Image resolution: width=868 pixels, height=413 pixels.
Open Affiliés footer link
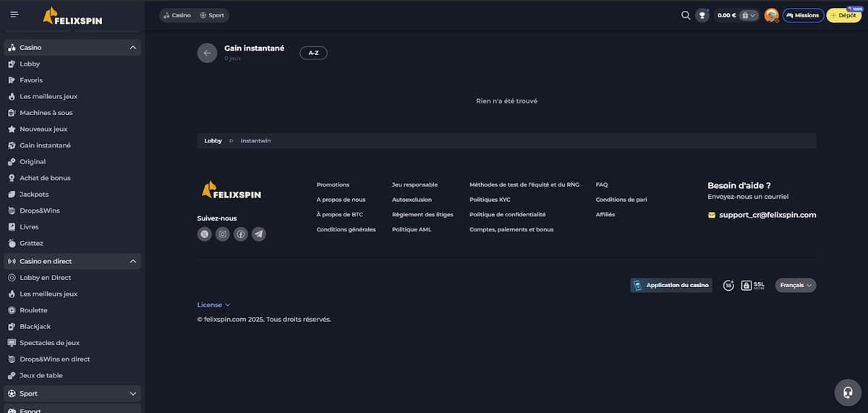tap(605, 215)
